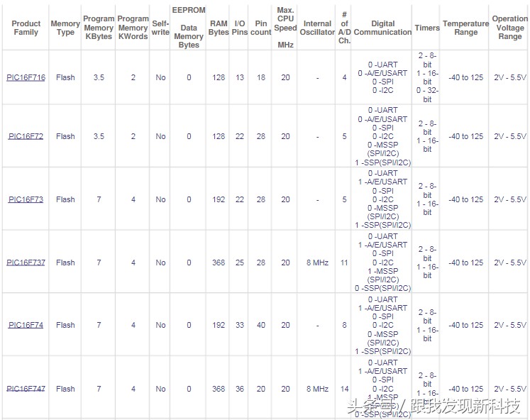
Task: Select 8 MHz oscillator in PIC16F737 row
Action: pos(317,262)
